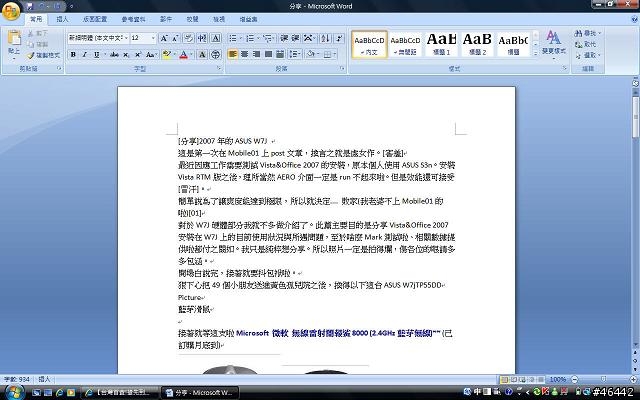Apply distributed alignment to the paragraph
640x400 pixels.
(280, 54)
